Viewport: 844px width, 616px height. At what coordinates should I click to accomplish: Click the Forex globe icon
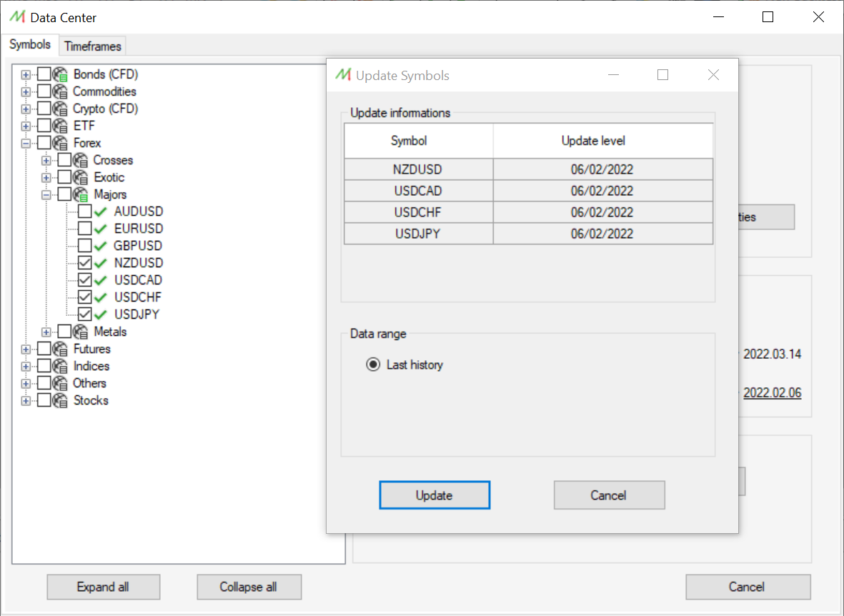(x=60, y=143)
